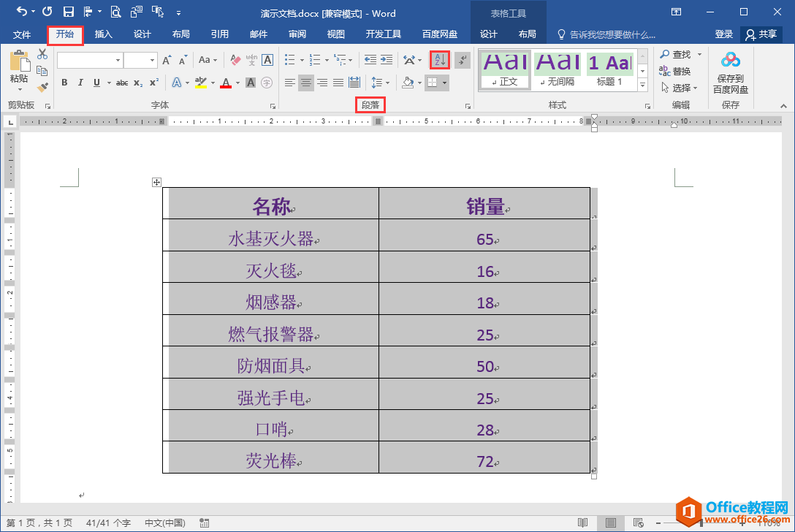Apply character shading
Image resolution: width=795 pixels, height=532 pixels.
pyautogui.click(x=251, y=83)
